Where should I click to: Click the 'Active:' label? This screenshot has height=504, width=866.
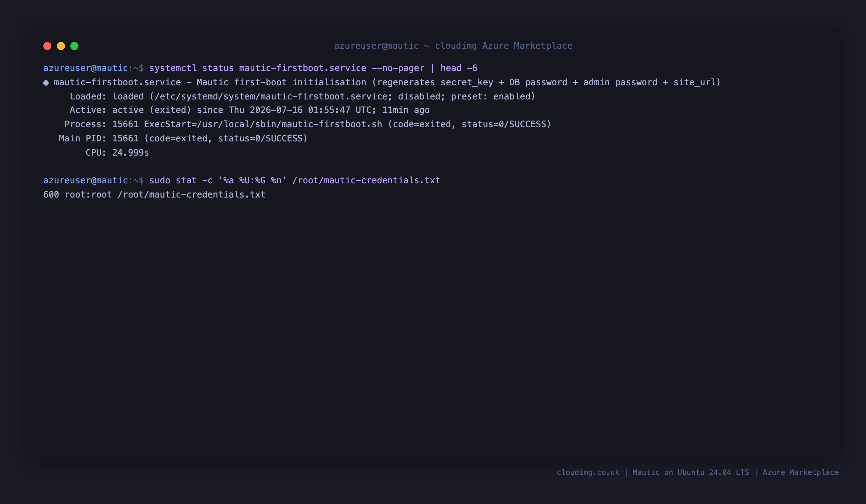point(88,110)
